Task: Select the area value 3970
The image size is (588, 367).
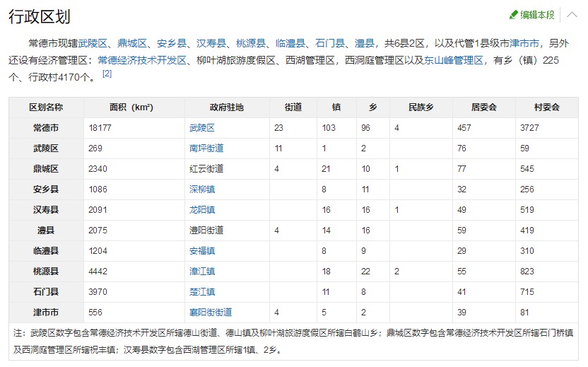Action: [x=98, y=292]
